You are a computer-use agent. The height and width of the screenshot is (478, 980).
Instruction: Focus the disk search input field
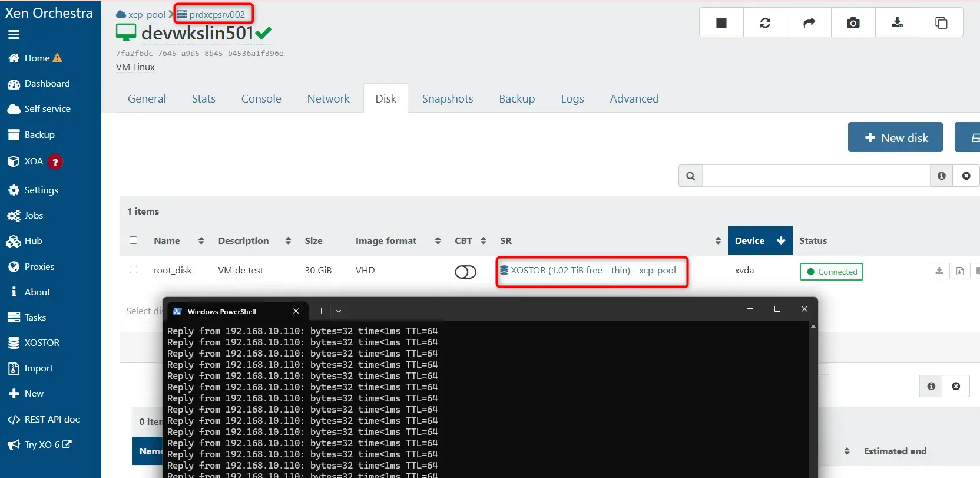[x=816, y=176]
